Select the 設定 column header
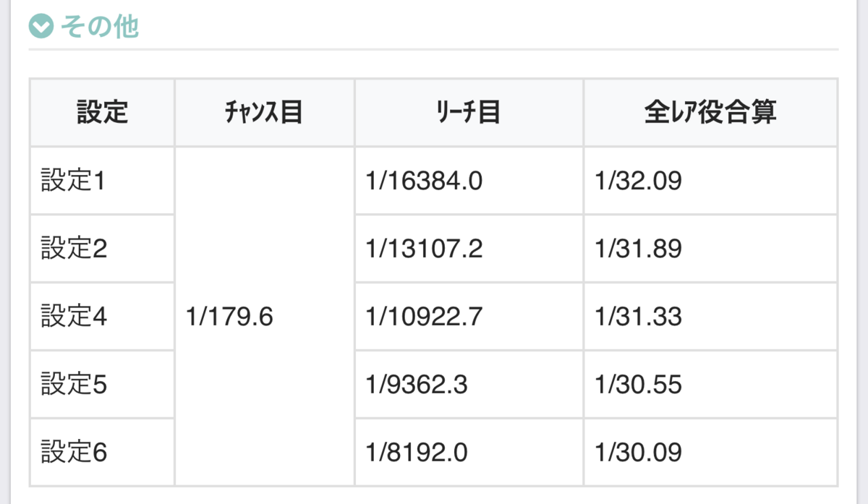The width and height of the screenshot is (868, 504). coord(102,113)
